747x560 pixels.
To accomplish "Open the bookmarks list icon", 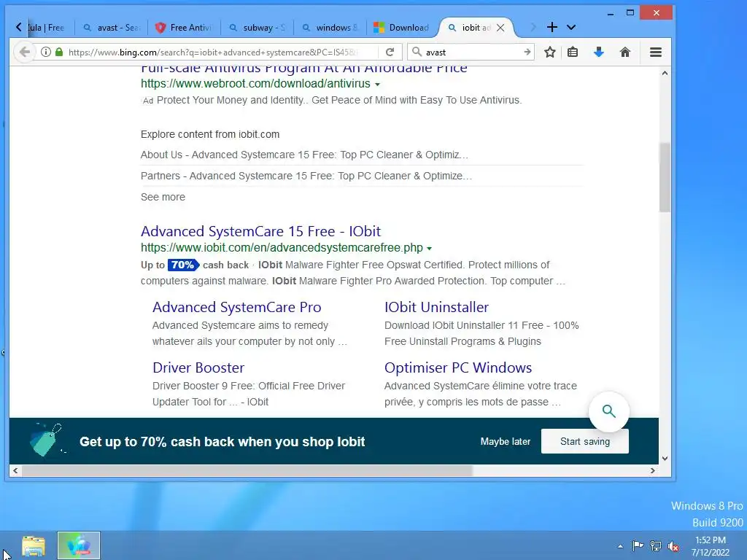I will (573, 52).
